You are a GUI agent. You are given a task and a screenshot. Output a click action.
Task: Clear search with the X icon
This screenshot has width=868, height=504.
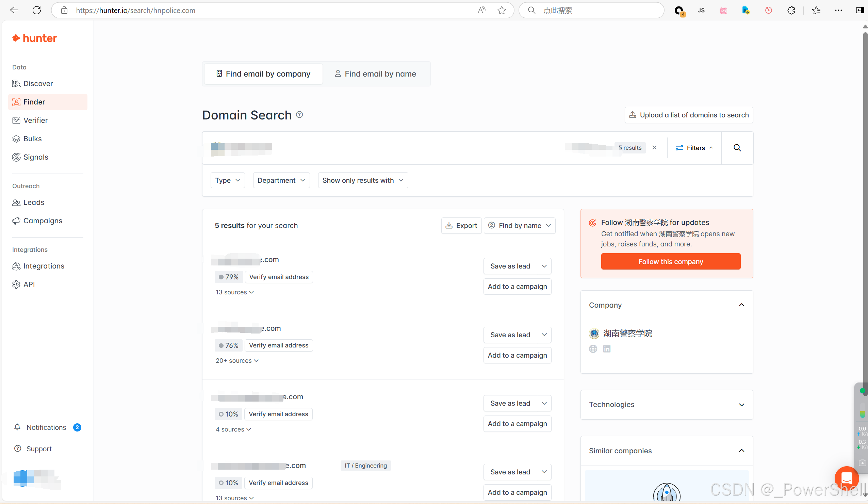654,147
